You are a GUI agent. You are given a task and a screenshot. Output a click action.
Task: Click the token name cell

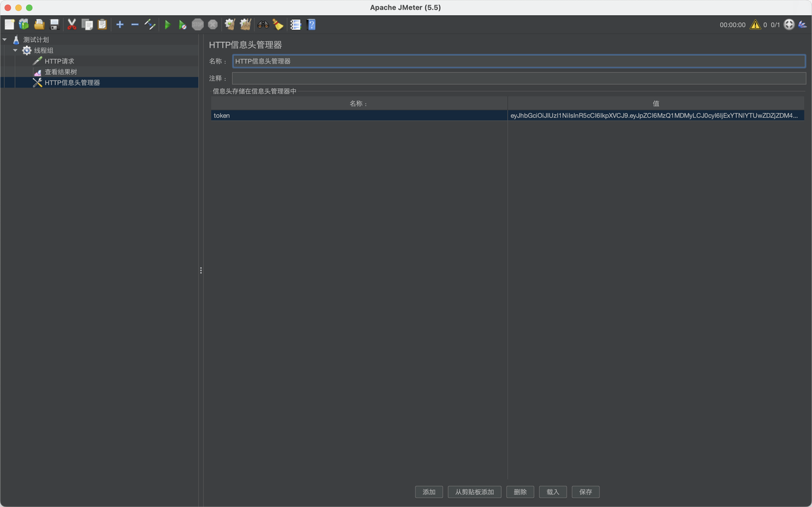click(359, 115)
